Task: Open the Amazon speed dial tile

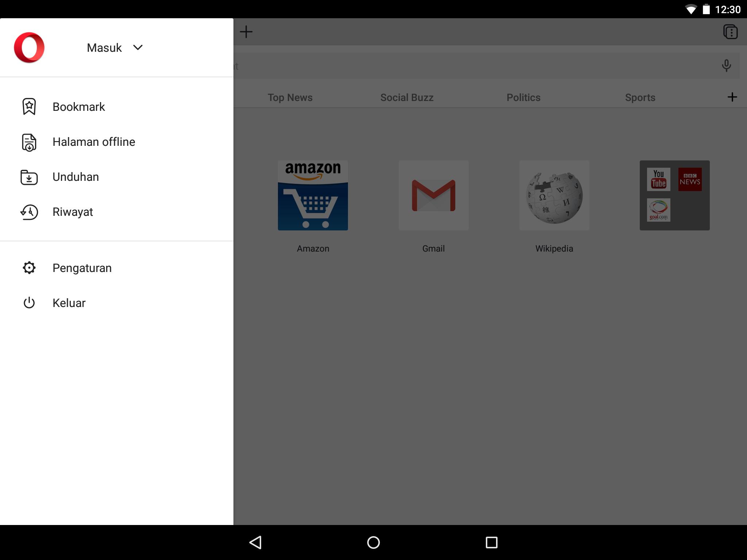Action: coord(313,195)
